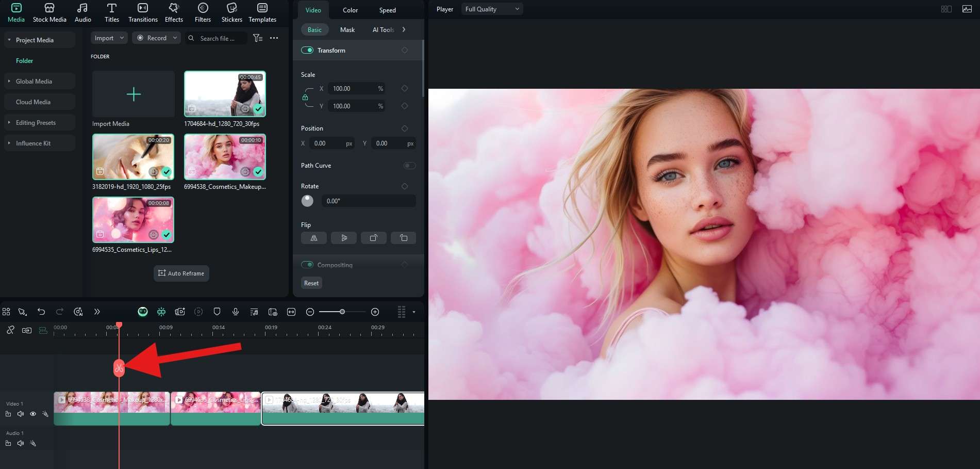Zoom in the timeline with plus button
Viewport: 980px width, 469px height.
(x=375, y=312)
